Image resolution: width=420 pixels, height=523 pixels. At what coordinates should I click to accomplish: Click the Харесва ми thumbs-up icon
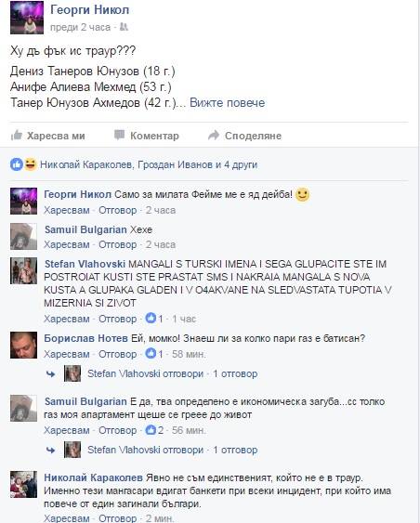pyautogui.click(x=17, y=136)
